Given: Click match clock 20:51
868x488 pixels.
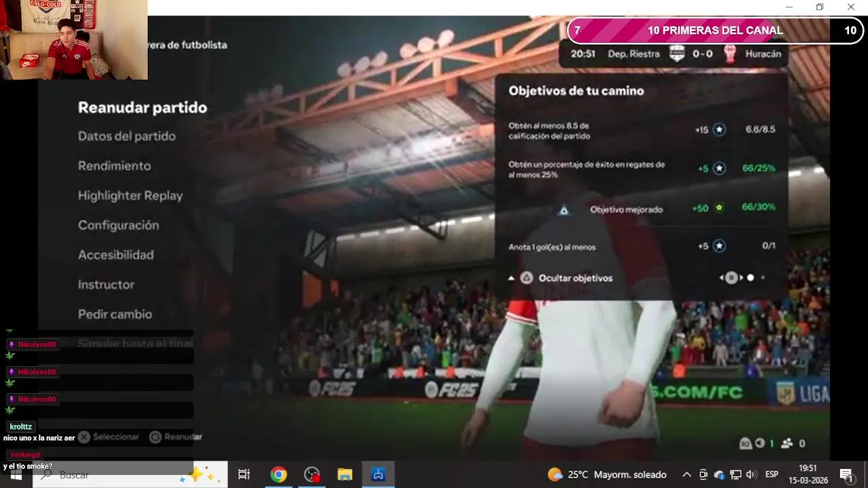Looking at the screenshot, I should click(583, 54).
